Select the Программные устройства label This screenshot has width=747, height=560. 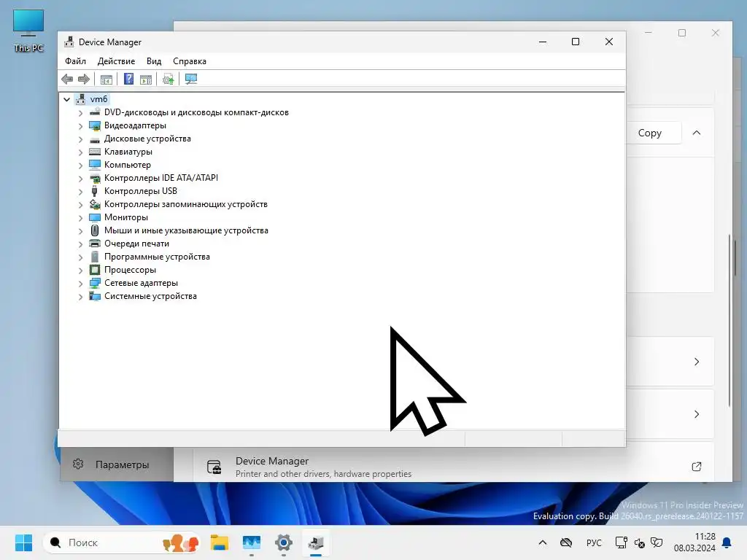point(158,257)
